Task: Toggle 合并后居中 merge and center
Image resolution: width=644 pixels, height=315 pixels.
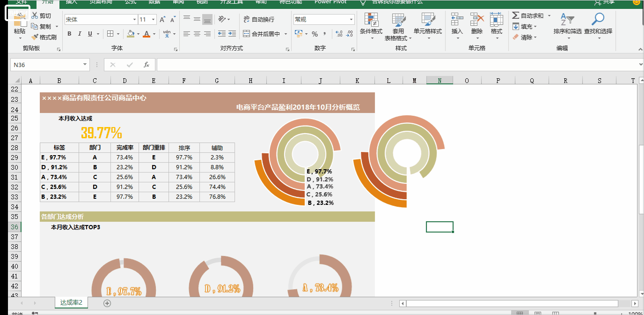Action: (x=262, y=34)
